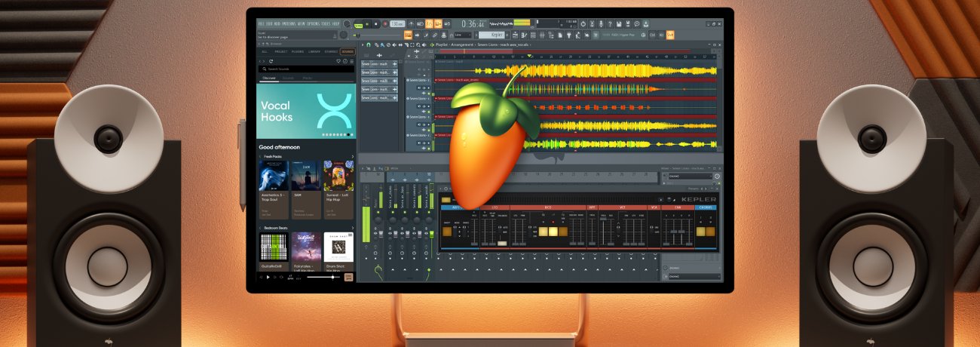Click the speech bubble chat icon
Viewport: 980px width, 347px height.
coord(637,23)
